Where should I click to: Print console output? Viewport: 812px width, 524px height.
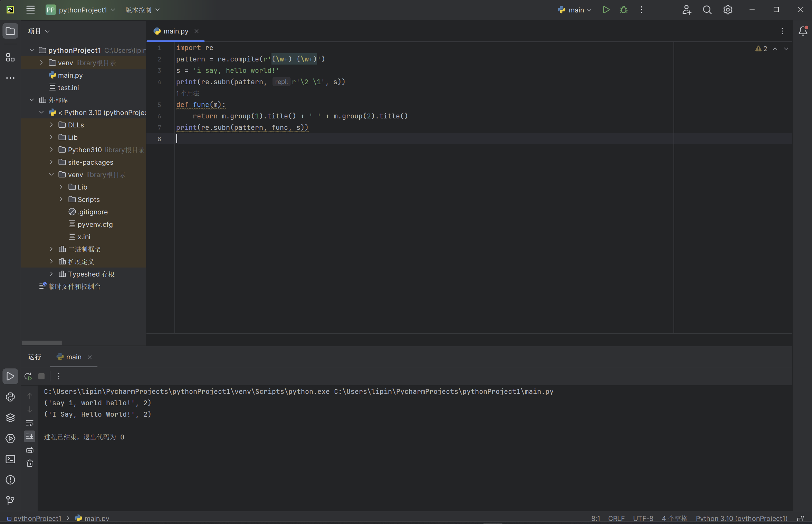click(30, 450)
